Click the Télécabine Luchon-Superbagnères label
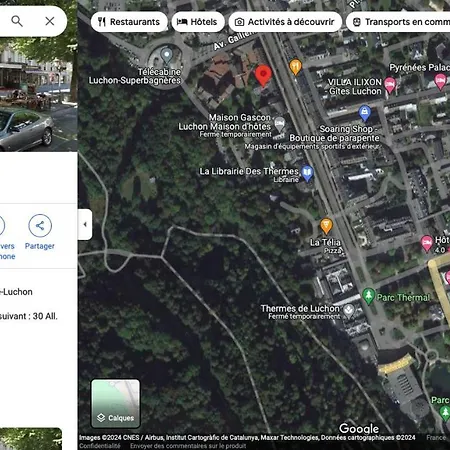Screen dimensions: 450x450 [x=135, y=76]
